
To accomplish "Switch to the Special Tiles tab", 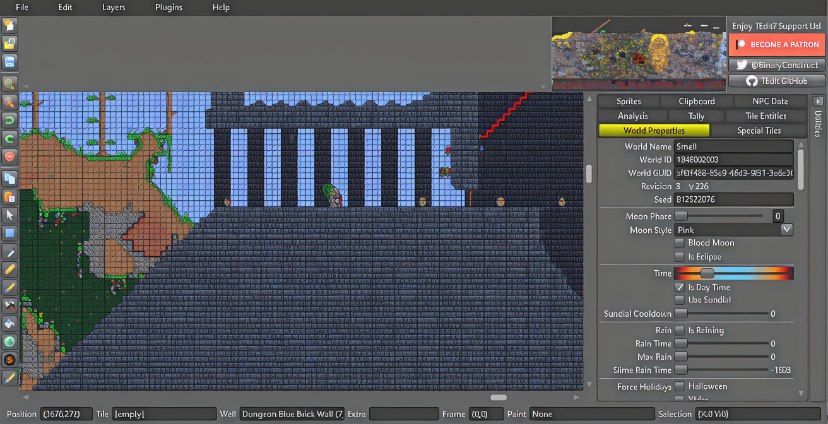I will (759, 130).
